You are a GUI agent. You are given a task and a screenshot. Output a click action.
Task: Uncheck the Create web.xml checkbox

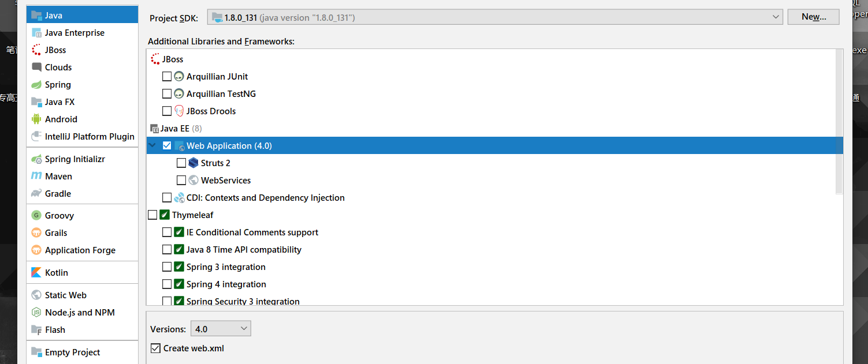[155, 348]
